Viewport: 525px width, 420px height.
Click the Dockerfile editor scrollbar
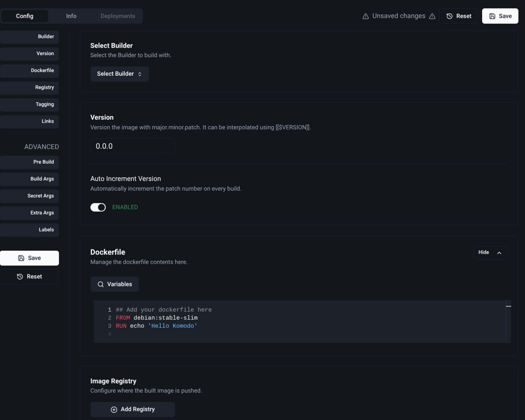click(508, 322)
